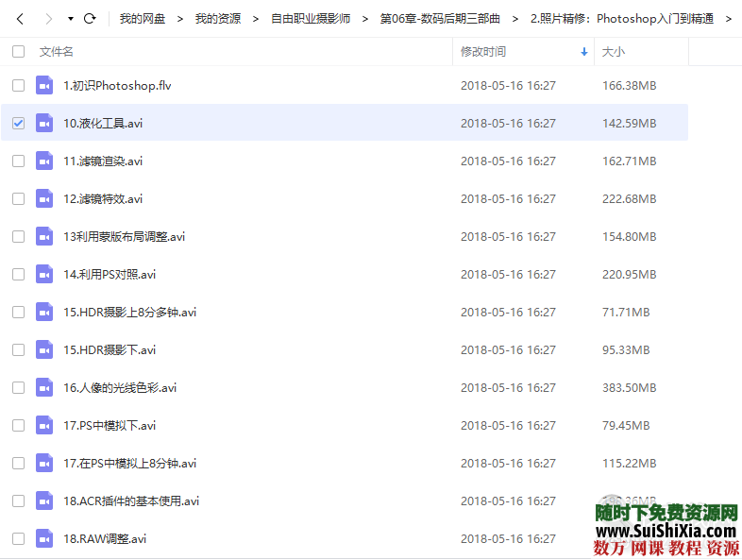Toggle the modified-time sort arrow

584,52
